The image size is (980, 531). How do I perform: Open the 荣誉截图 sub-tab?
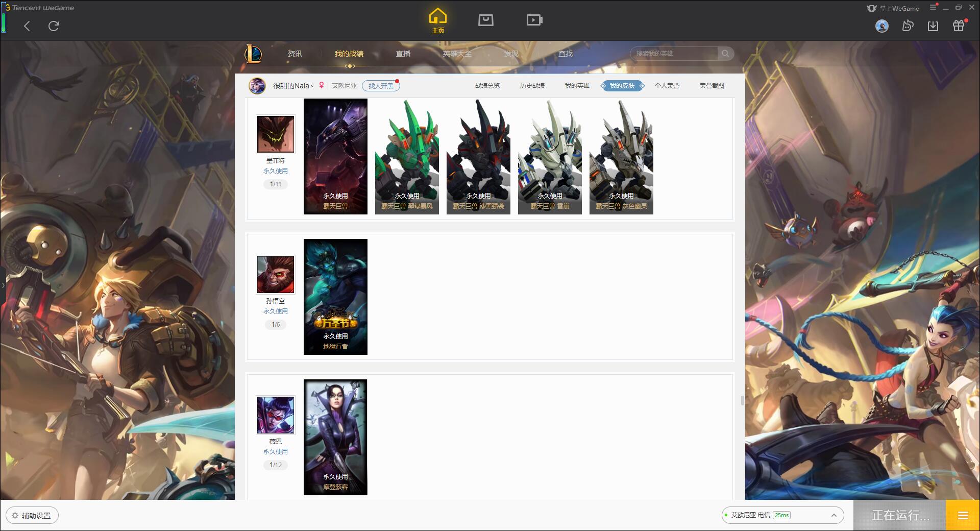click(x=712, y=86)
